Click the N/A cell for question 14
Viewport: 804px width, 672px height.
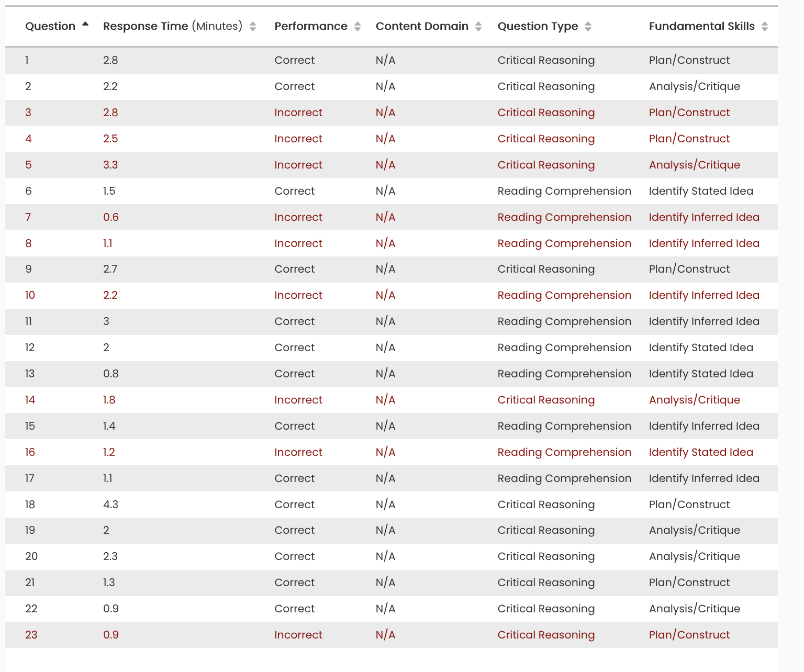pyautogui.click(x=385, y=400)
